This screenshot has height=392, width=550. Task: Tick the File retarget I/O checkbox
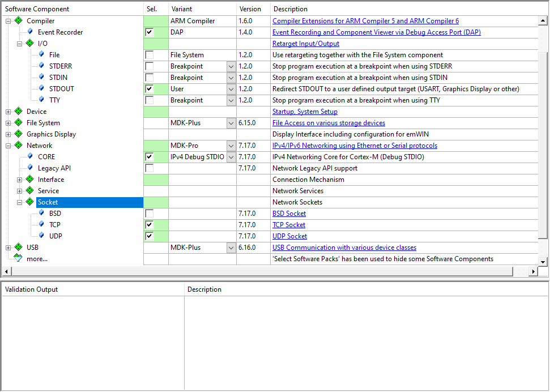[150, 55]
